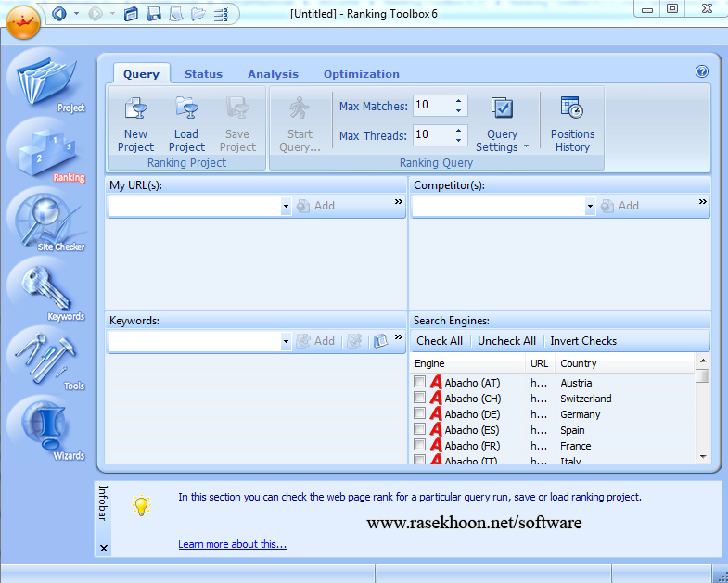Click the blue help question mark icon
The height and width of the screenshot is (583, 728).
(702, 71)
